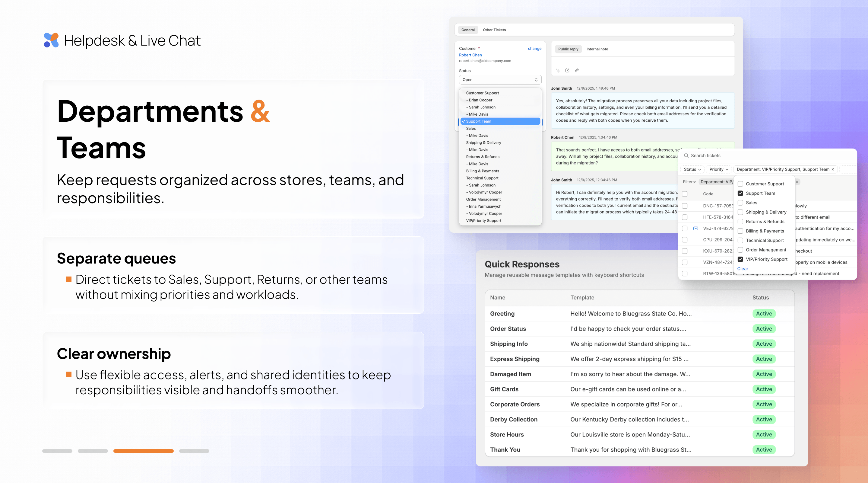Switch to the Internal note tab

tap(597, 49)
